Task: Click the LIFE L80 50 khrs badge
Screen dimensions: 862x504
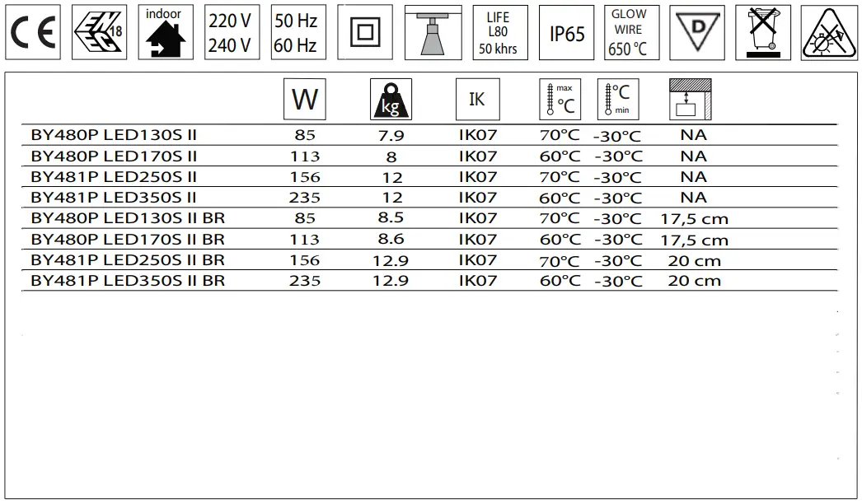Action: click(x=499, y=32)
